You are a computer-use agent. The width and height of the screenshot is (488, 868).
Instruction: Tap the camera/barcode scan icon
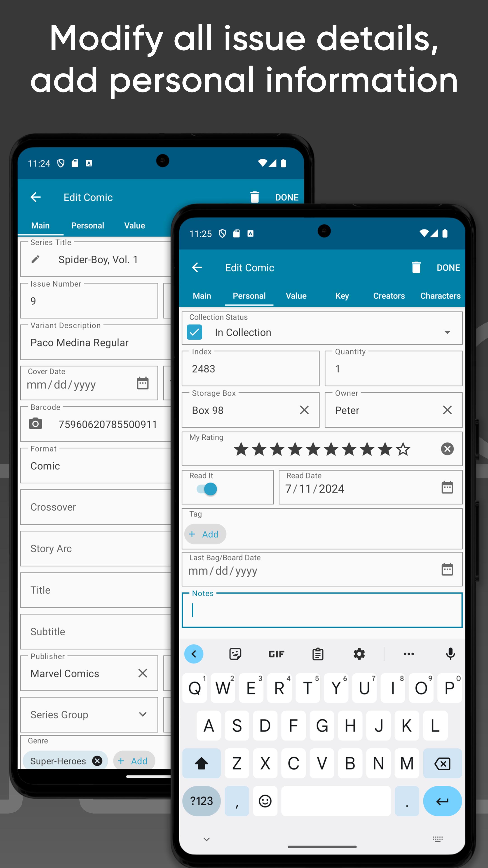(x=36, y=425)
